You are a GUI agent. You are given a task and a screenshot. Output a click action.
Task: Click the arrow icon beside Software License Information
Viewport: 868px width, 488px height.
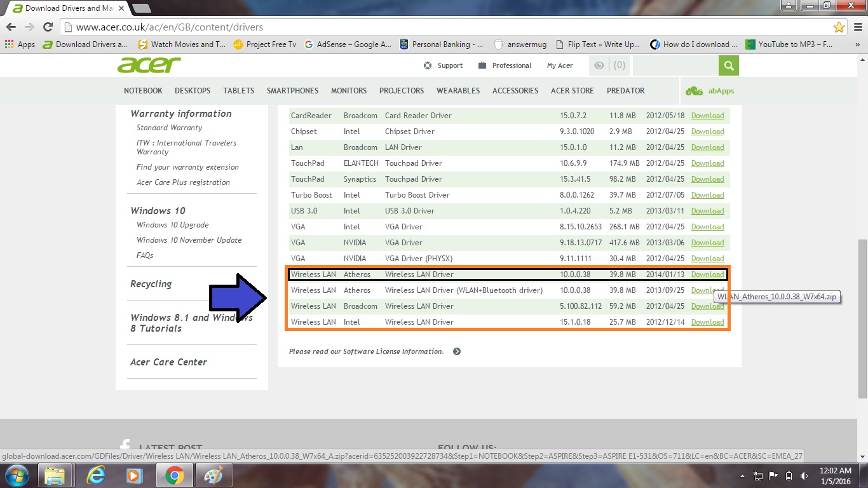tap(456, 351)
